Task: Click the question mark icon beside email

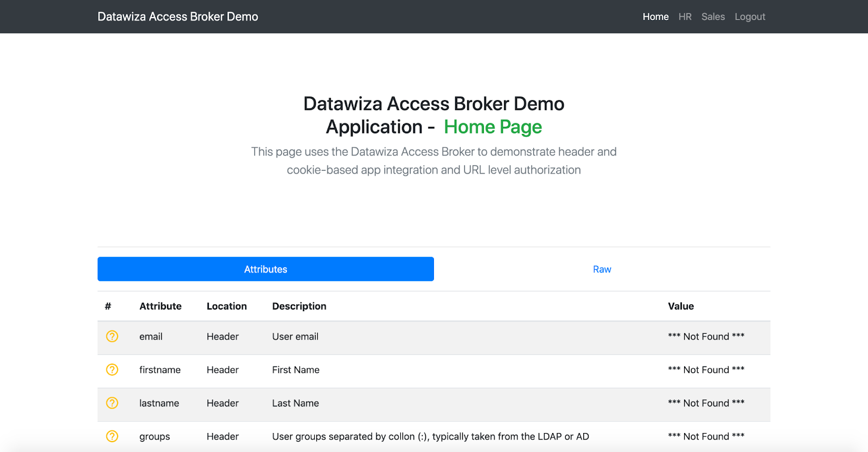Action: pos(112,337)
